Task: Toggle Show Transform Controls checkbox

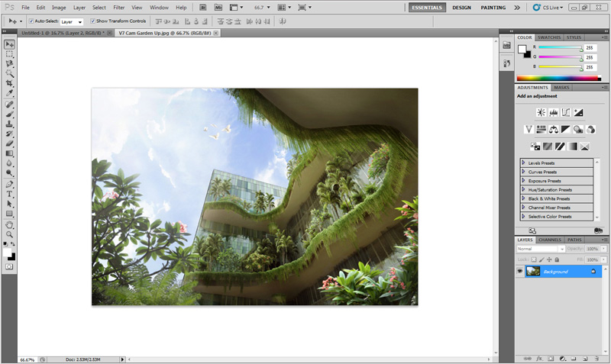Action: (93, 21)
